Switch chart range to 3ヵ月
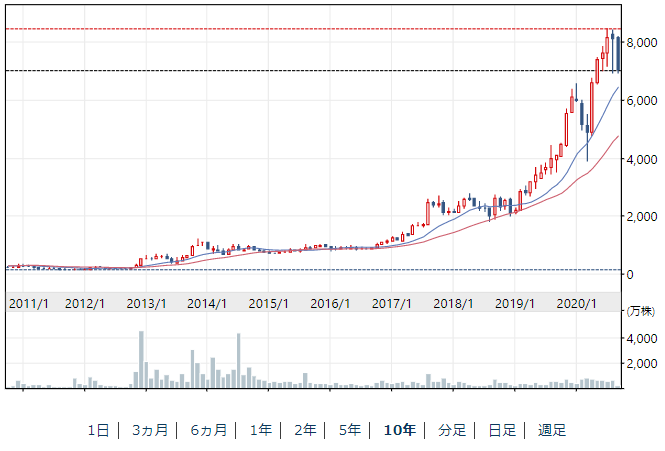Viewport: 665px width, 451px height. 150,430
